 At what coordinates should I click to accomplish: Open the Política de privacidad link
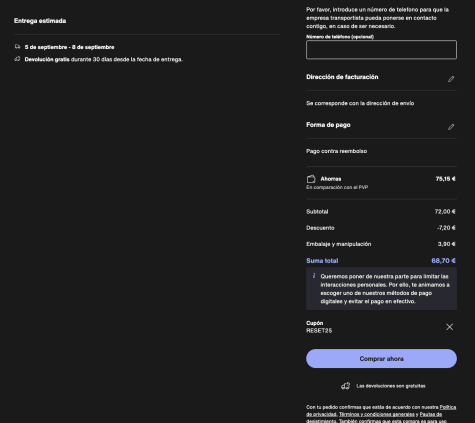point(381,411)
